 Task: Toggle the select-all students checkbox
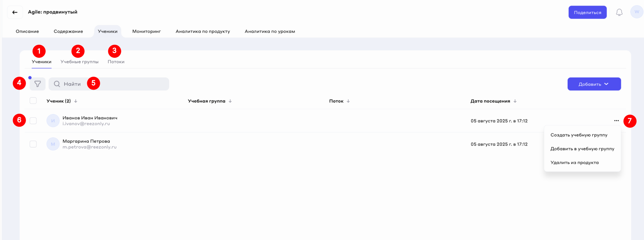(x=33, y=101)
